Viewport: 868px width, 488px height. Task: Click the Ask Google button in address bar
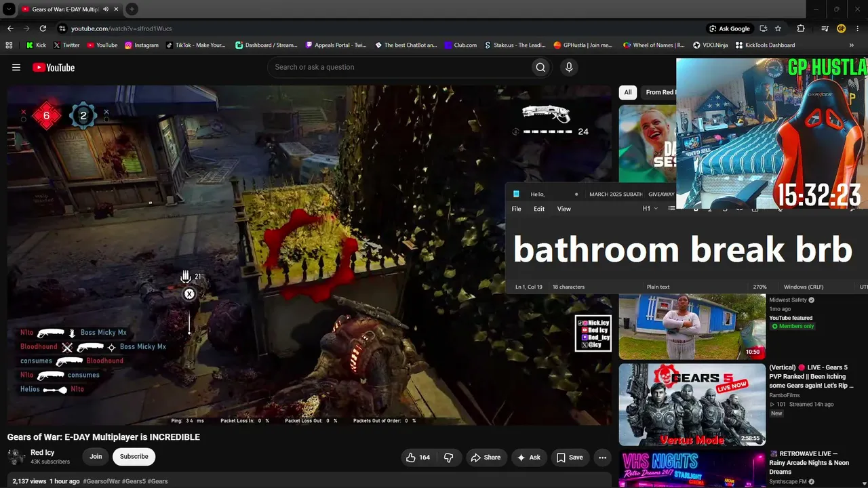coord(730,28)
